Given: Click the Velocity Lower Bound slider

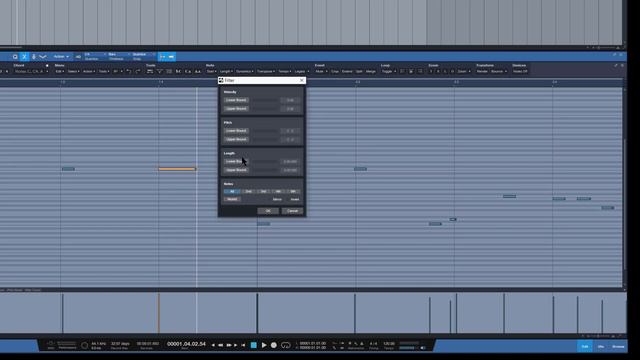Looking at the screenshot, I should click(264, 100).
